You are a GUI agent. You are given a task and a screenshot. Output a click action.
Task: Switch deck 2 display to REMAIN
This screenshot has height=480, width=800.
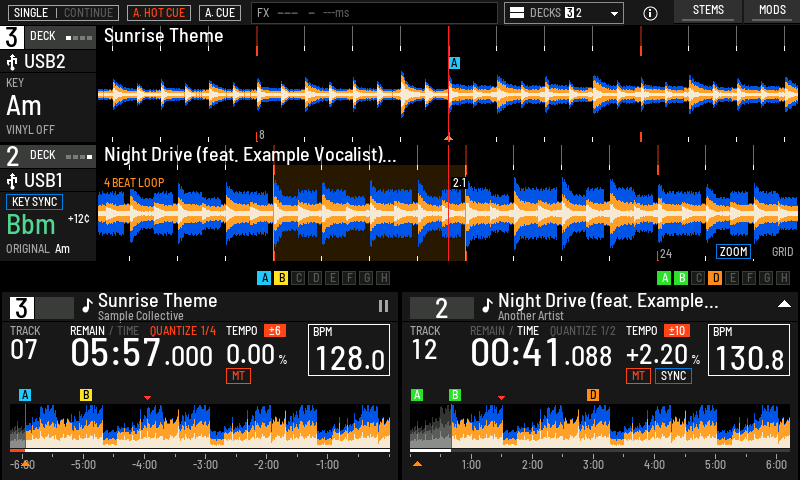[x=487, y=331]
